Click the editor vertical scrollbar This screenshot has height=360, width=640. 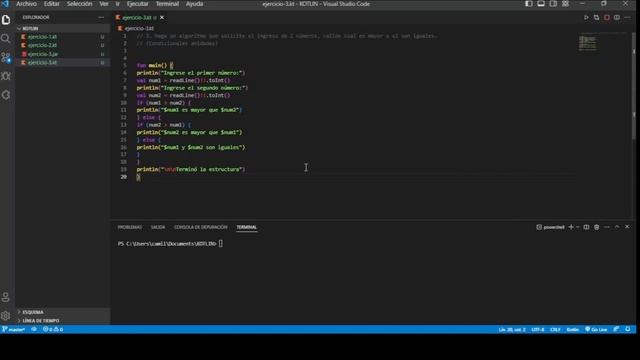click(x=634, y=86)
